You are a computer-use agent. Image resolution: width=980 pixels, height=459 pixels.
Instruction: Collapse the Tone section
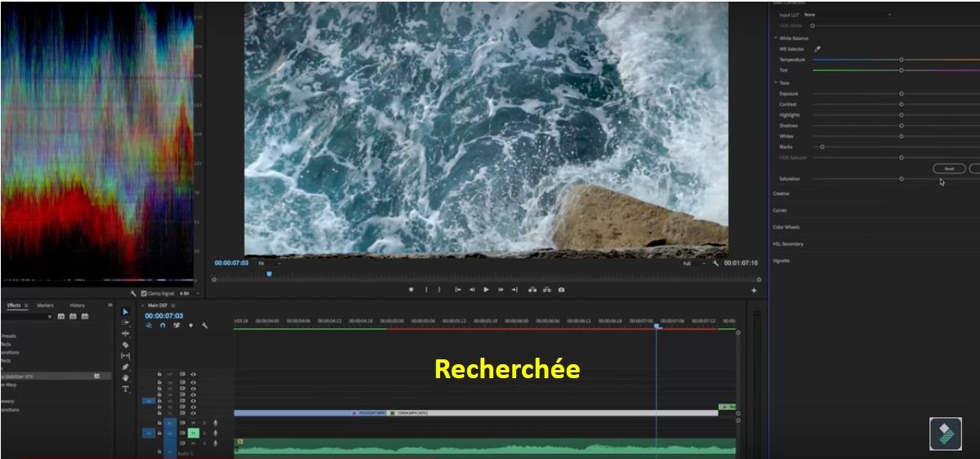pos(776,82)
